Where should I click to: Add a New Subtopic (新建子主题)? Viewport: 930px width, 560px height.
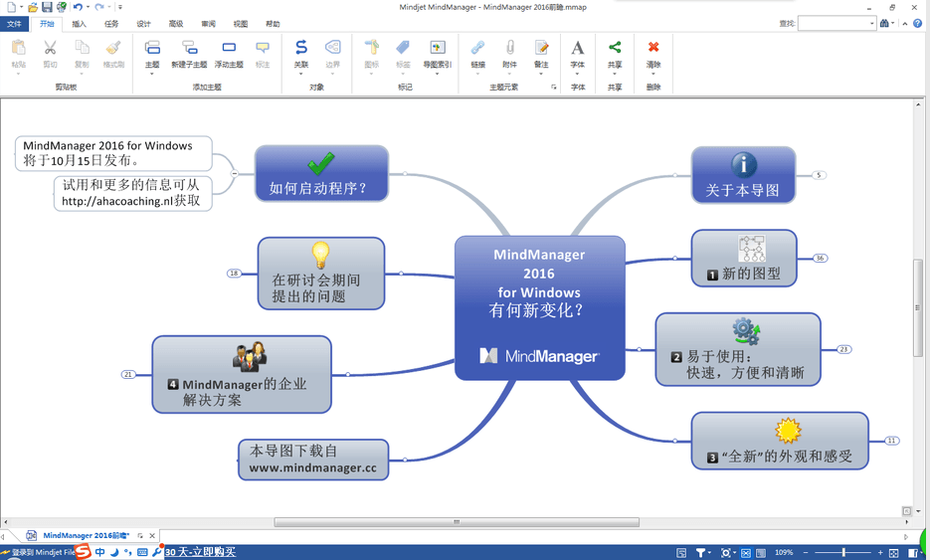pos(189,48)
